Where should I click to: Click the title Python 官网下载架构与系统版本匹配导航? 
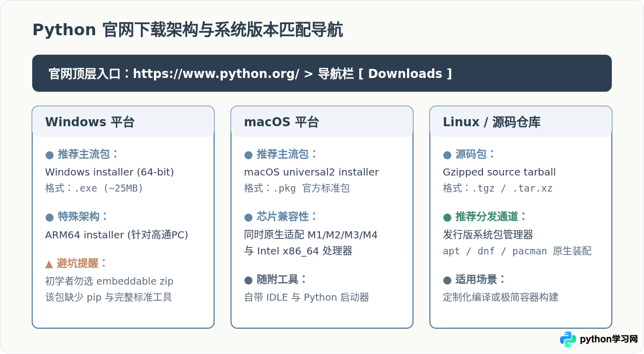[188, 30]
